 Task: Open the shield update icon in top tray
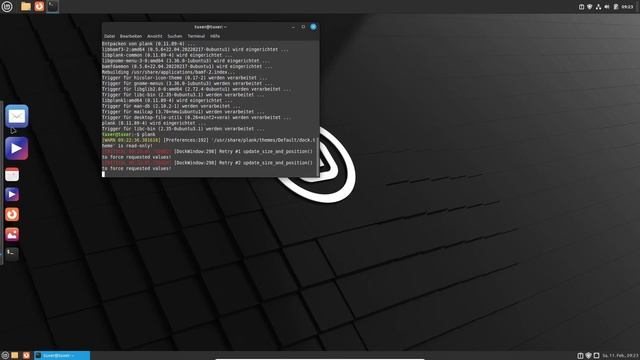pos(589,7)
